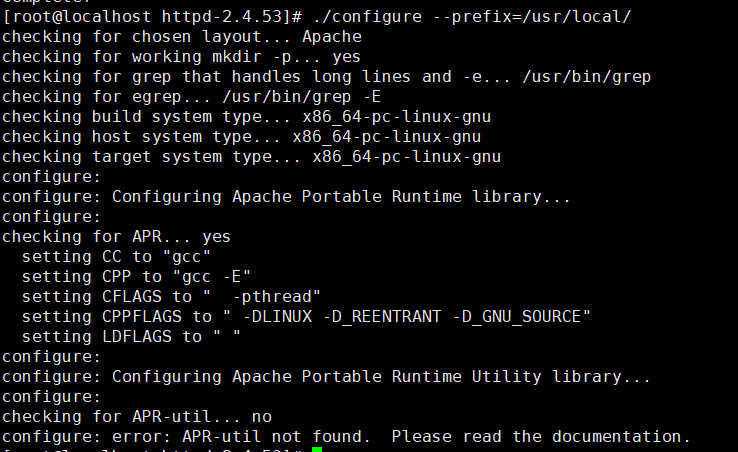Click the 'checking for APR-util... no' line
Image resolution: width=738 pixels, height=452 pixels.
(x=136, y=417)
